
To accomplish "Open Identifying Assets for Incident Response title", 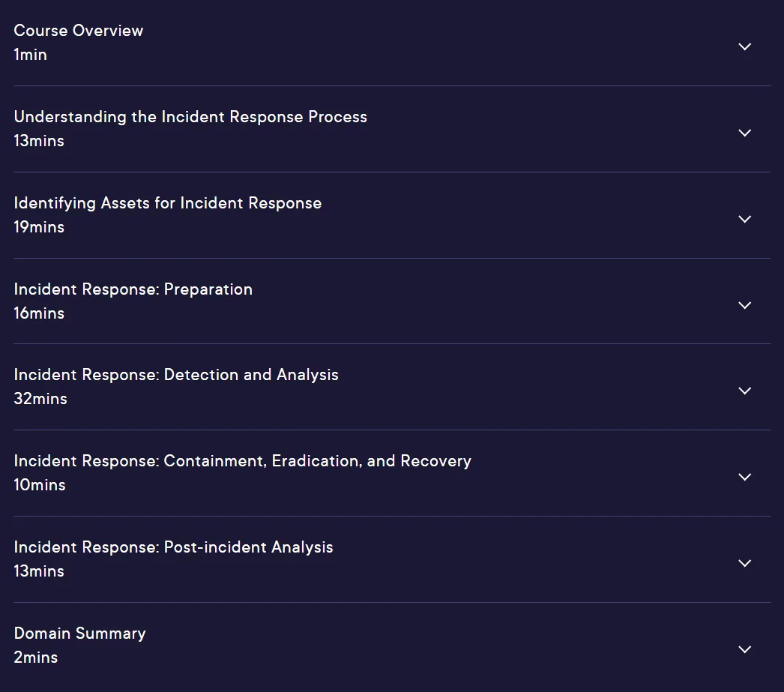I will [x=167, y=203].
